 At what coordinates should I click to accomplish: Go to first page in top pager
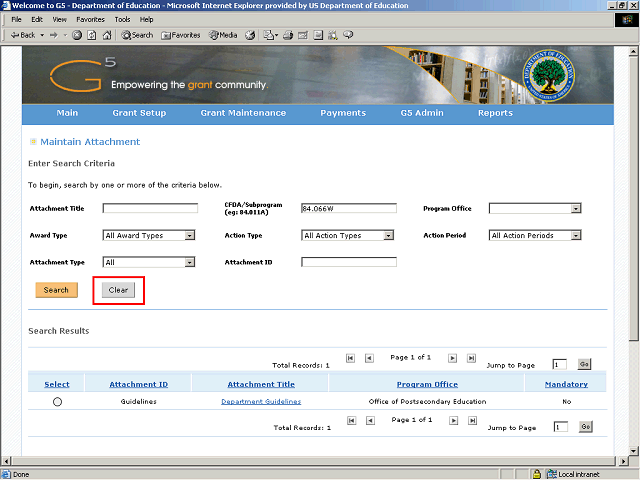click(350, 358)
